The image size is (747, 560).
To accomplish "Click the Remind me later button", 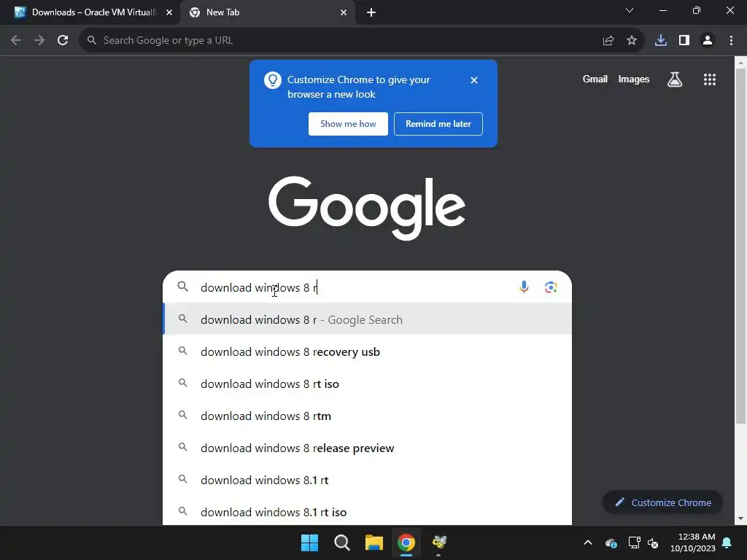I will point(438,124).
